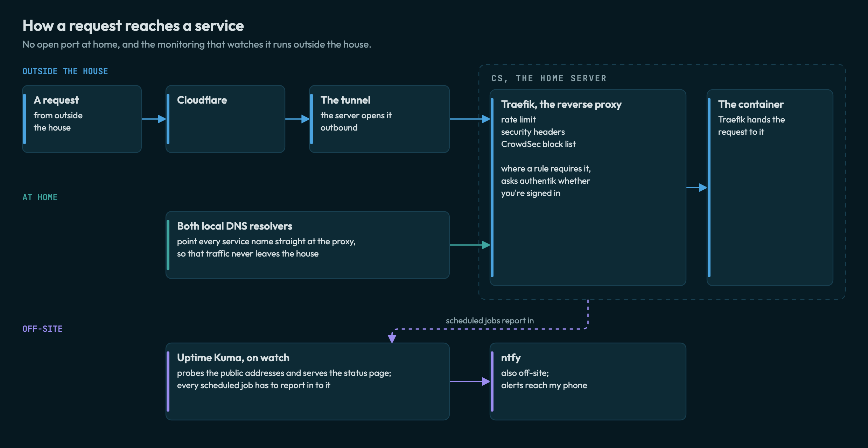The height and width of the screenshot is (448, 868).
Task: Select the Cloudflare box
Action: (x=225, y=119)
